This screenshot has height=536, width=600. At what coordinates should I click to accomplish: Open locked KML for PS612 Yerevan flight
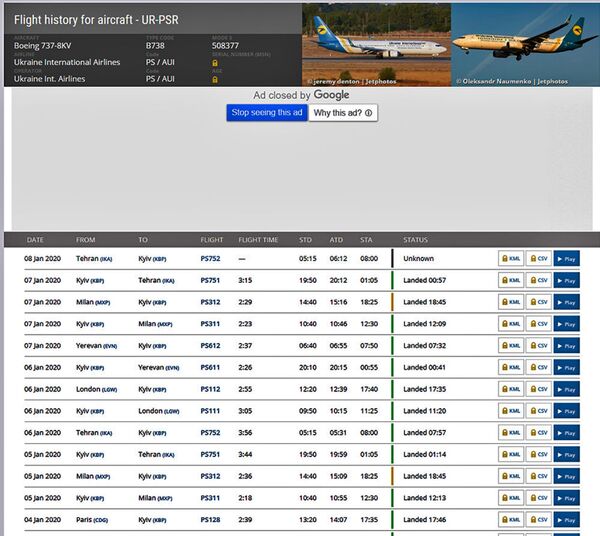[x=511, y=346]
